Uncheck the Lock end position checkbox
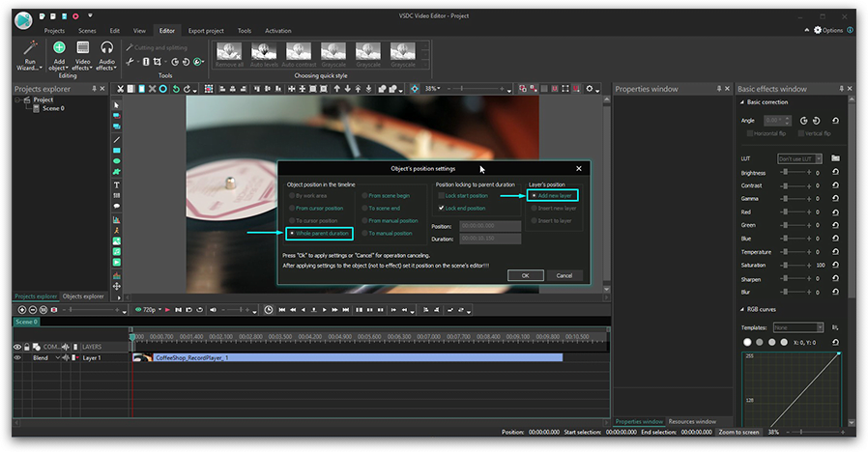 [x=442, y=208]
